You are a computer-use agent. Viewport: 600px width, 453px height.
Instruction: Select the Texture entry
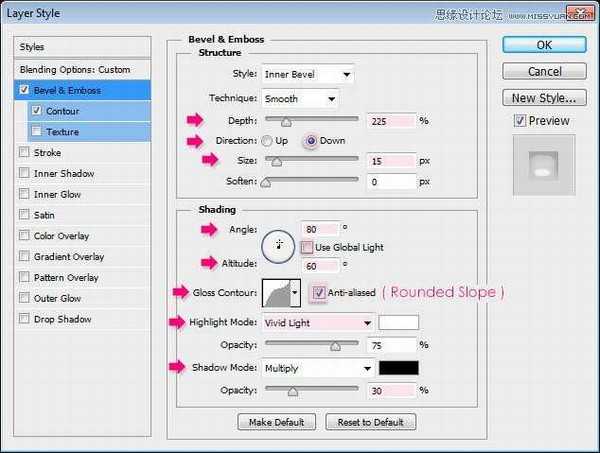[x=89, y=132]
